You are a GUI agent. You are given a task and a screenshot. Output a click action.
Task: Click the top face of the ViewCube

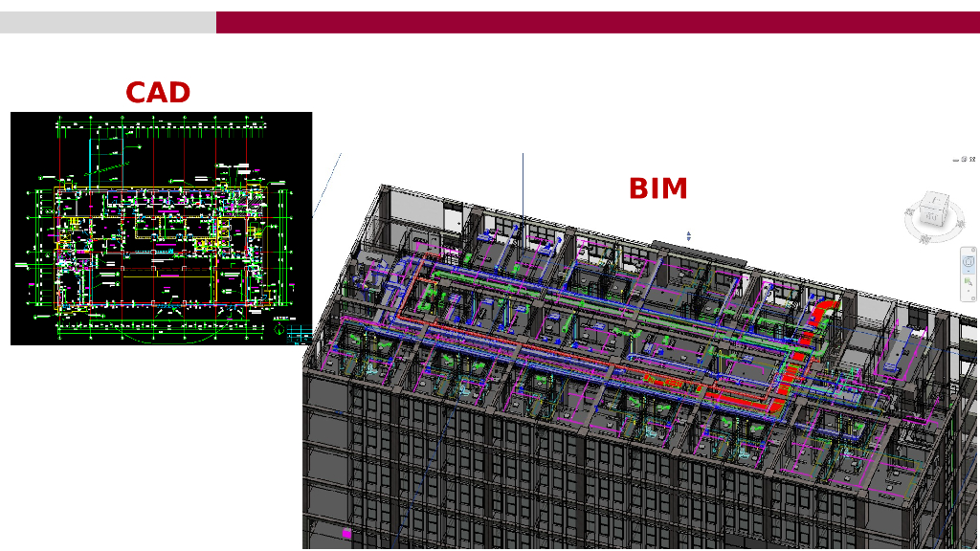point(933,202)
